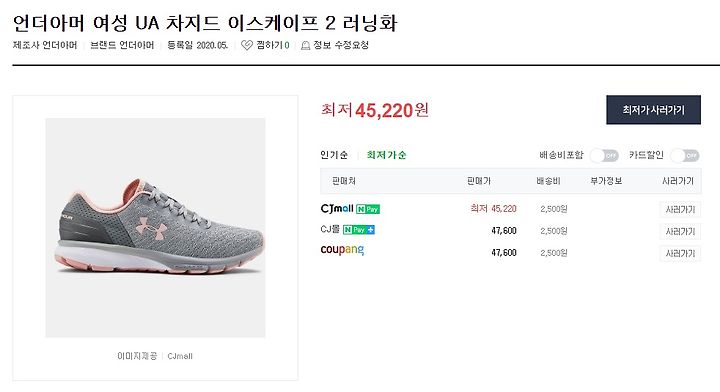Image resolution: width=720 pixels, height=392 pixels.
Task: Toggle the 배송비포함 switch
Action: [604, 156]
